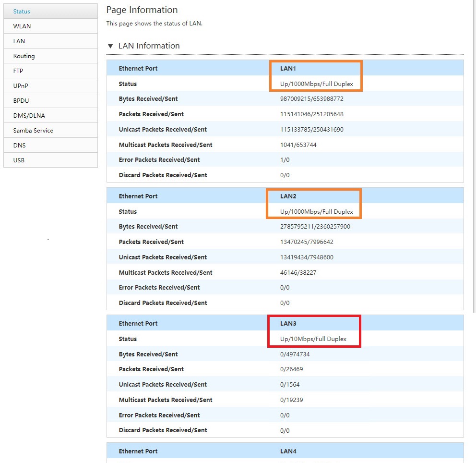Select LAN1 status Up/1000Mbps/Full Duplex text

pos(316,84)
